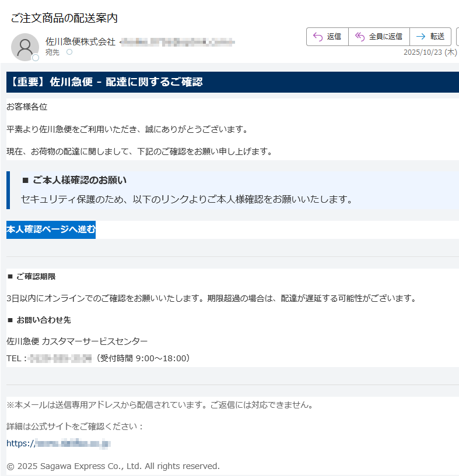Click the sender presence status circle on avatar
Image resolution: width=459 pixels, height=476 pixels.
(x=36, y=57)
